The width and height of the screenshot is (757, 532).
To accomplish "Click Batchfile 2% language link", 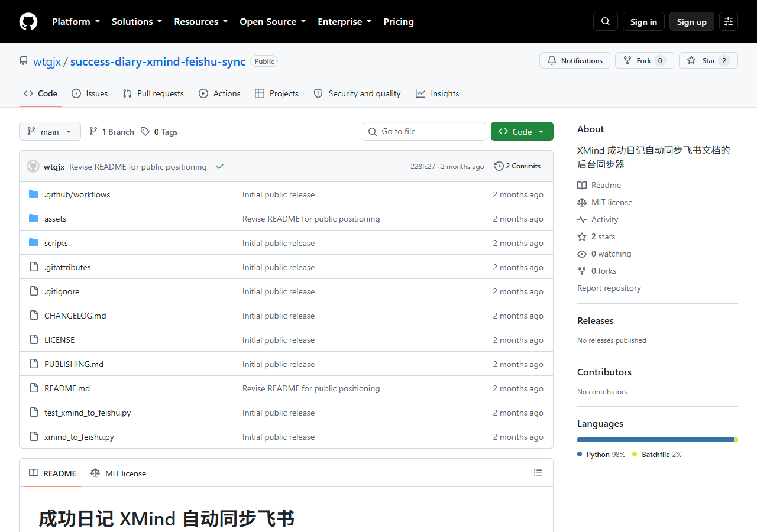I will click(657, 454).
